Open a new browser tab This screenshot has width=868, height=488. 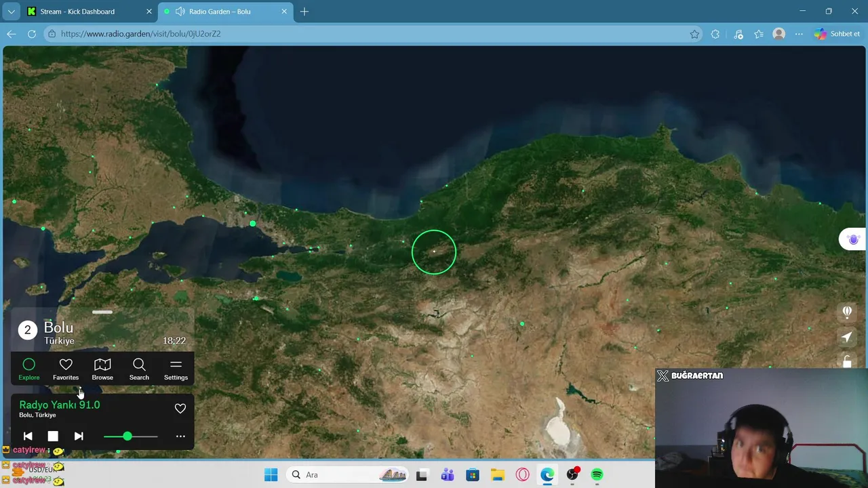pyautogui.click(x=304, y=12)
